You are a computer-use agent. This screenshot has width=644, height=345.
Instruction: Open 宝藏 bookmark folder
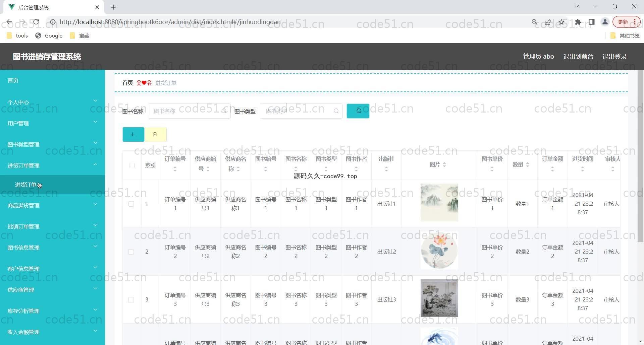pos(80,36)
